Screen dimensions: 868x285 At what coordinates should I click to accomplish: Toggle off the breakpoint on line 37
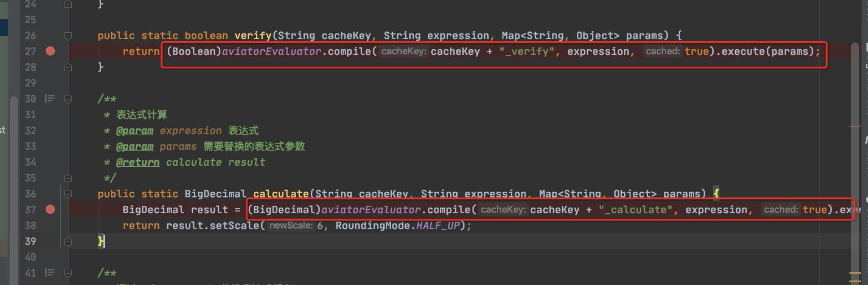(x=50, y=210)
